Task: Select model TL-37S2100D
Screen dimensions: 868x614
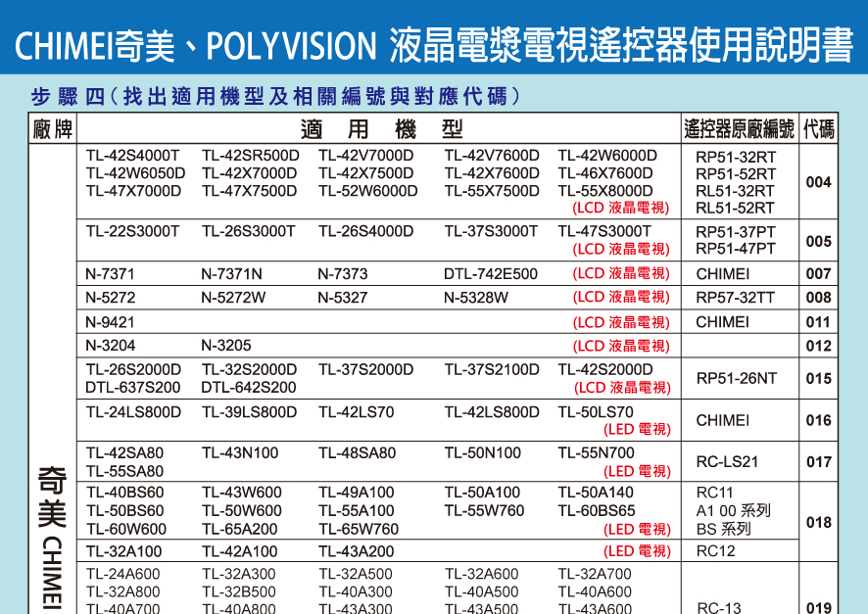Action: pos(492,369)
